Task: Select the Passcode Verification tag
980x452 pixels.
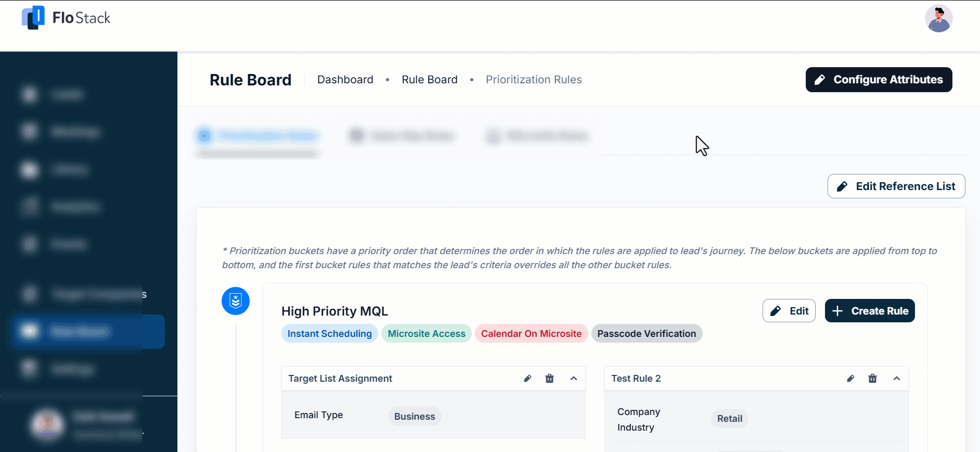Action: click(646, 334)
